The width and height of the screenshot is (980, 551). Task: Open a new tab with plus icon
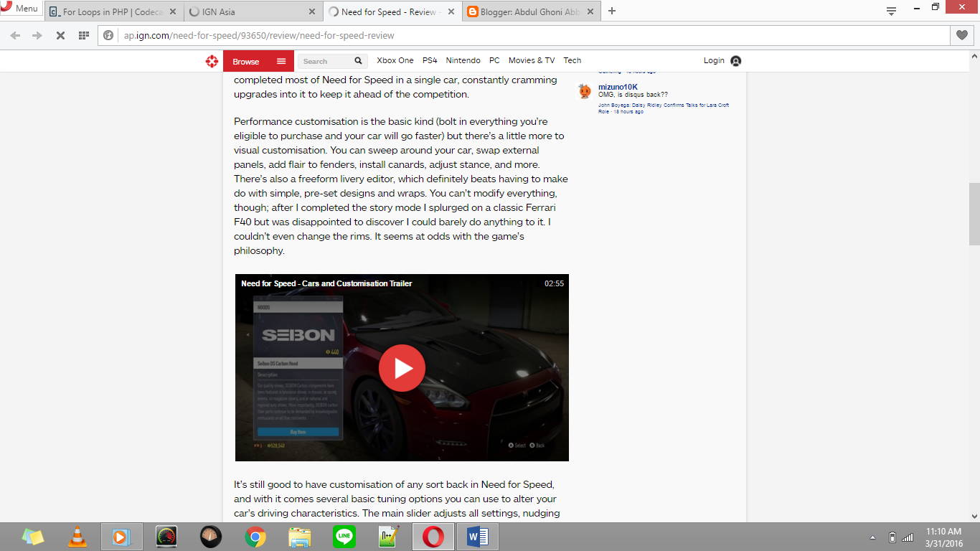[x=612, y=11]
